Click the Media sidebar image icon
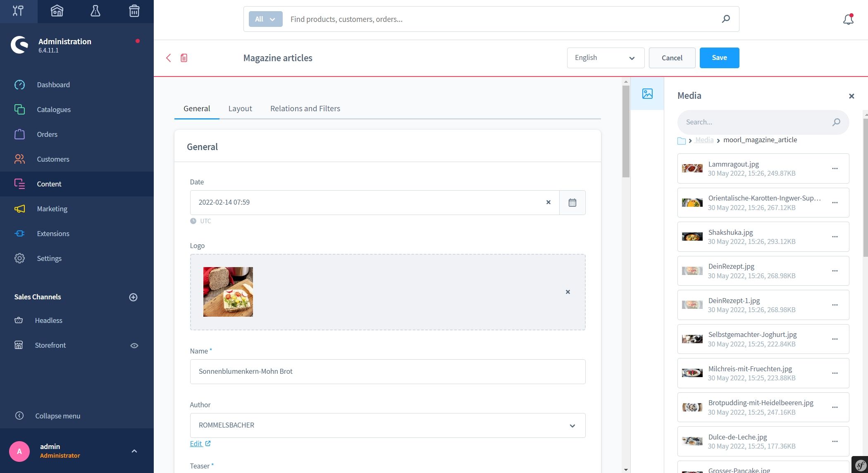868x473 pixels. [647, 94]
